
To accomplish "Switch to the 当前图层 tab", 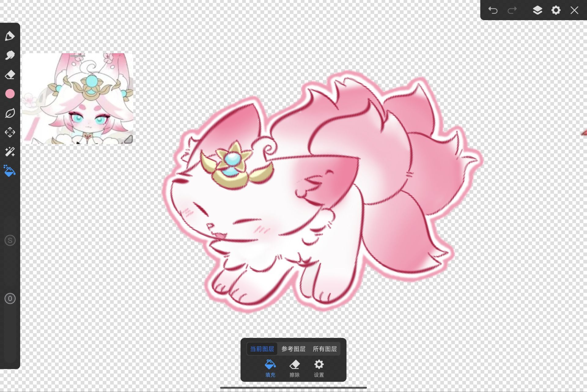I will pyautogui.click(x=262, y=349).
